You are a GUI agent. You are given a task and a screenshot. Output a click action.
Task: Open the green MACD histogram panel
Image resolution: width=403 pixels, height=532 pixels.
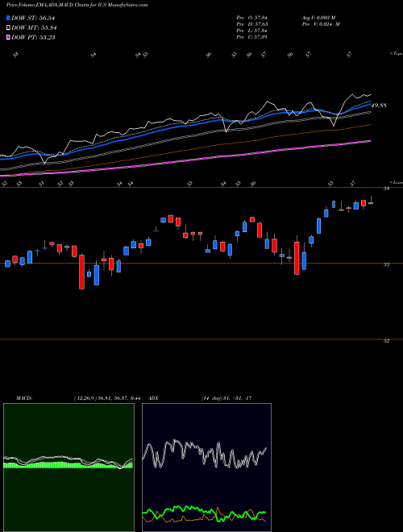[x=69, y=468]
